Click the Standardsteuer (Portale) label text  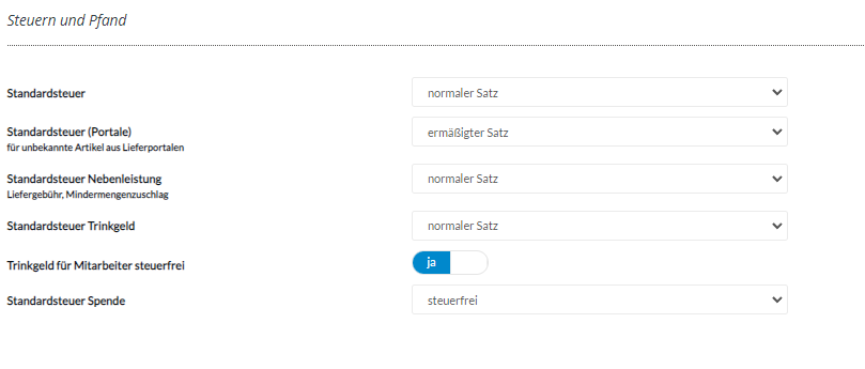pos(70,132)
